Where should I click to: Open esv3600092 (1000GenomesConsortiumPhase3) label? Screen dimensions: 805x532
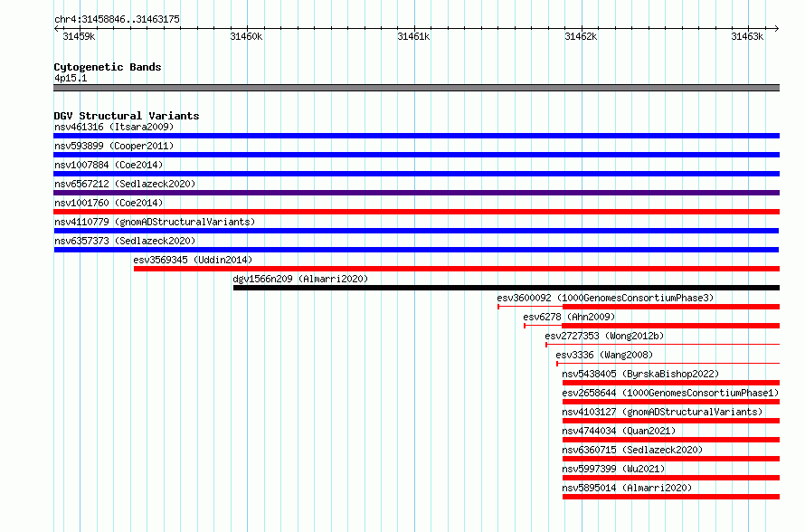coord(605,298)
